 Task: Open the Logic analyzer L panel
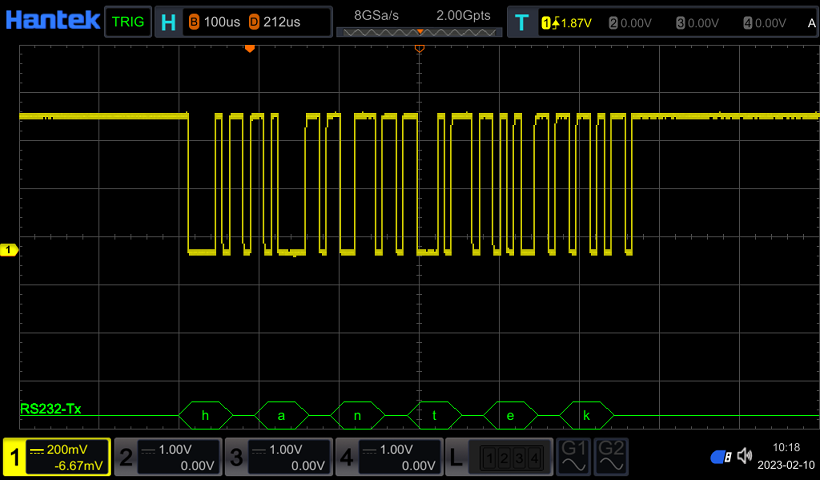coord(498,458)
